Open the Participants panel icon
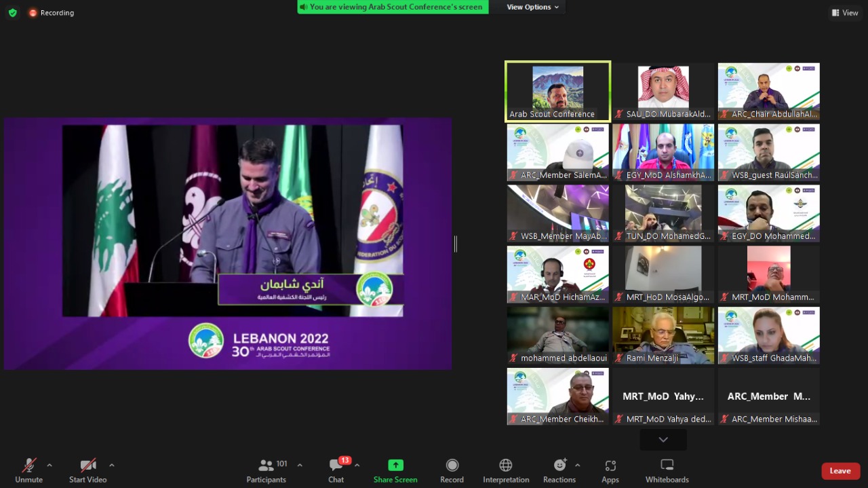 [266, 466]
